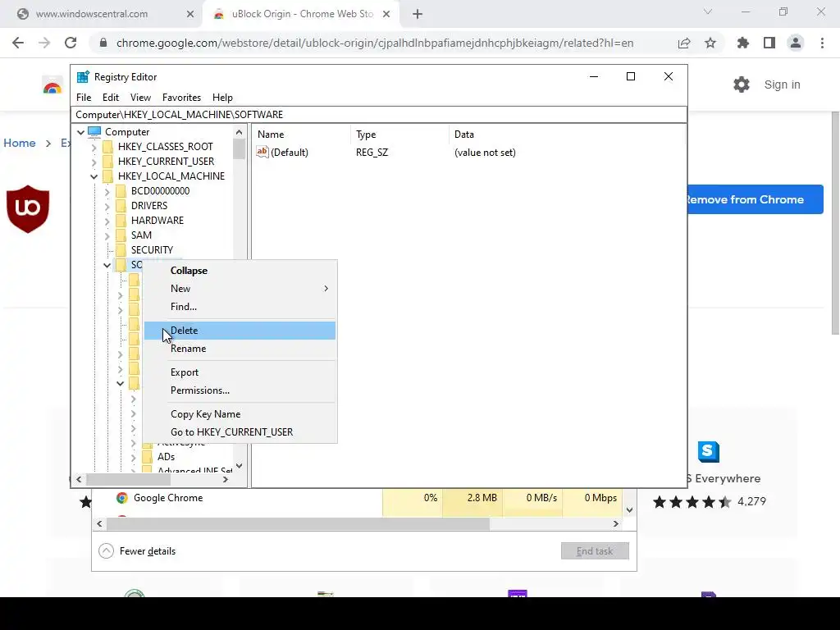Choose Find... in the context menu
Screen dimensions: 840x630
[240, 307]
